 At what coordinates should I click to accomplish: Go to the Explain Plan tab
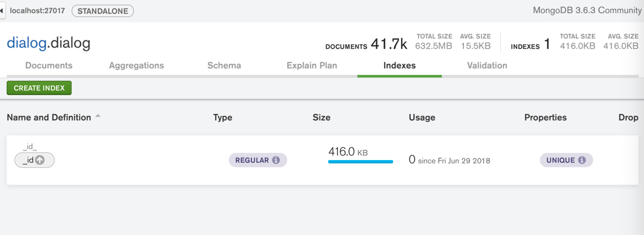(x=312, y=66)
